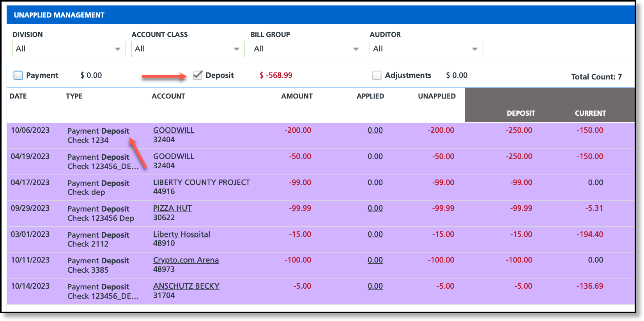Click account number 48973
The width and height of the screenshot is (644, 321).
[x=164, y=270]
